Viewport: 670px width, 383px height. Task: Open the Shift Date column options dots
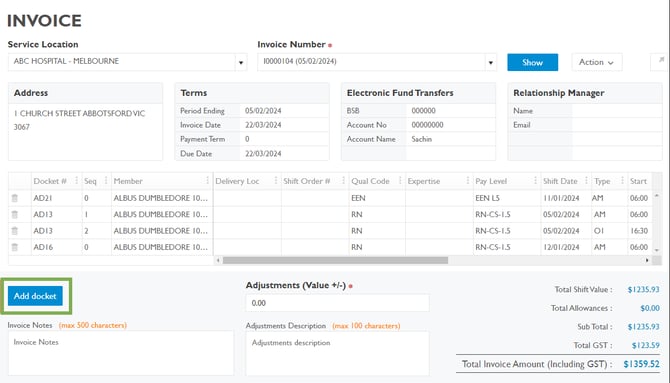point(586,181)
